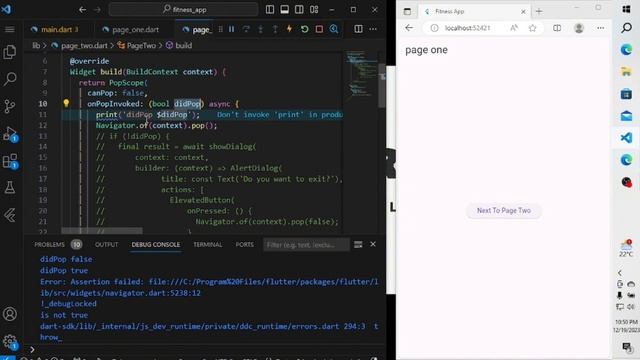Restart the debug session
This screenshot has height=360, width=640.
pyautogui.click(x=304, y=29)
